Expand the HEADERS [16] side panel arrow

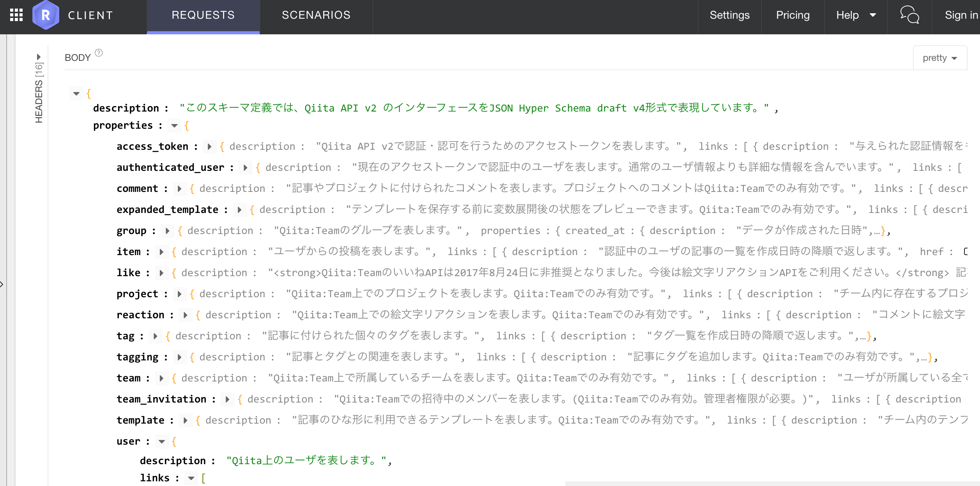39,57
